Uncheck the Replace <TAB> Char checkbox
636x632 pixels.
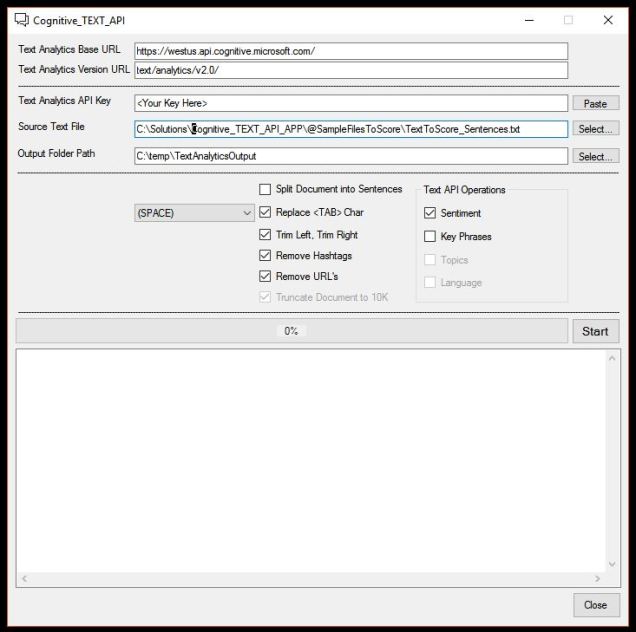point(265,212)
